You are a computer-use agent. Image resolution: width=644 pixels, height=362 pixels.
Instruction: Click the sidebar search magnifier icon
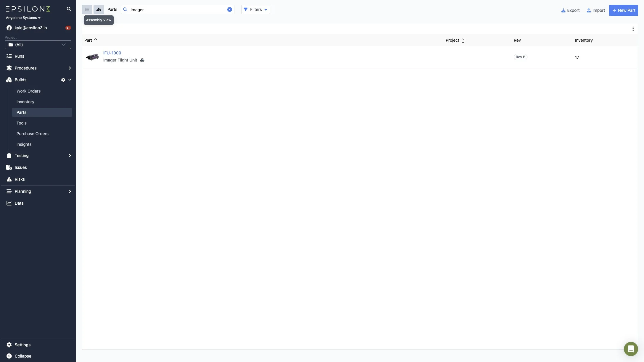point(69,9)
